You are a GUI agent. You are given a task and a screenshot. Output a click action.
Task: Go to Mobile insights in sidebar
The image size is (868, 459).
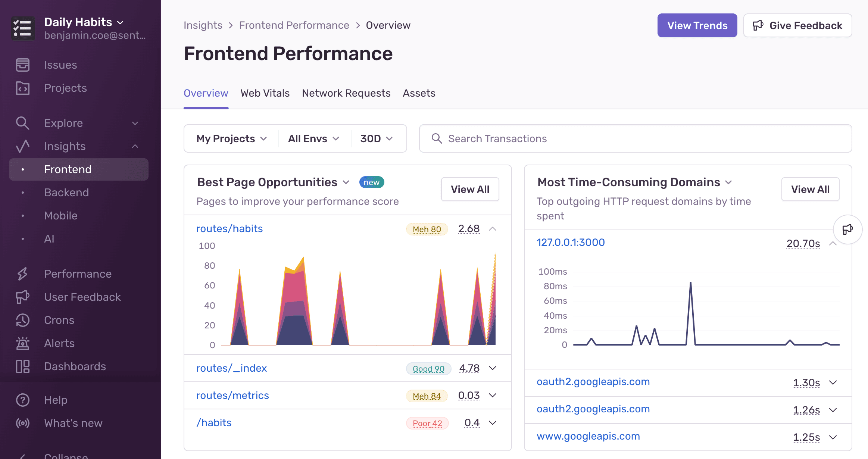[x=61, y=216]
